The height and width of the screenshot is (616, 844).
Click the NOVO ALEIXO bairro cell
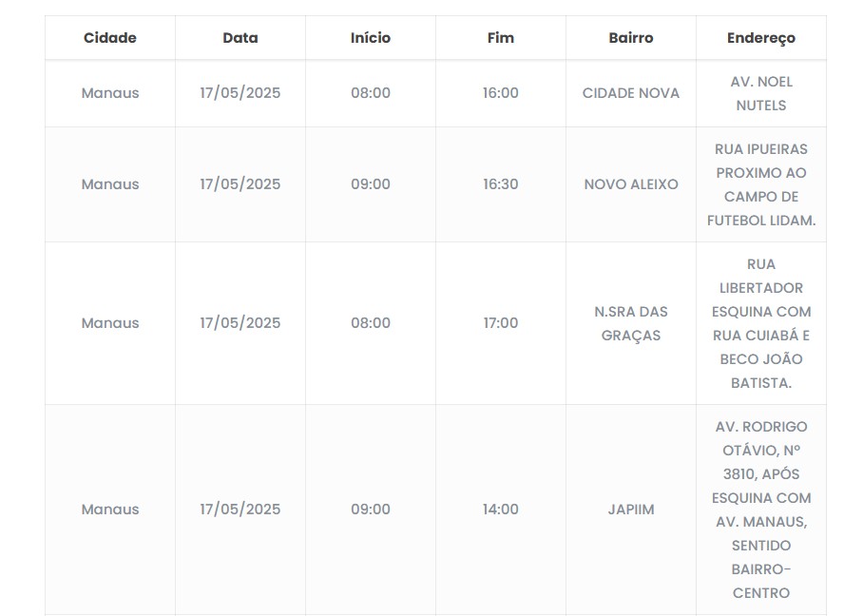point(631,184)
